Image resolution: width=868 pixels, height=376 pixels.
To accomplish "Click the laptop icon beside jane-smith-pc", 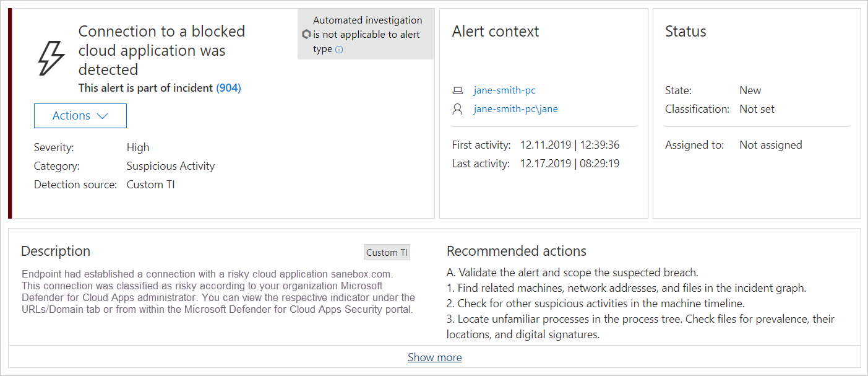I will pos(458,90).
